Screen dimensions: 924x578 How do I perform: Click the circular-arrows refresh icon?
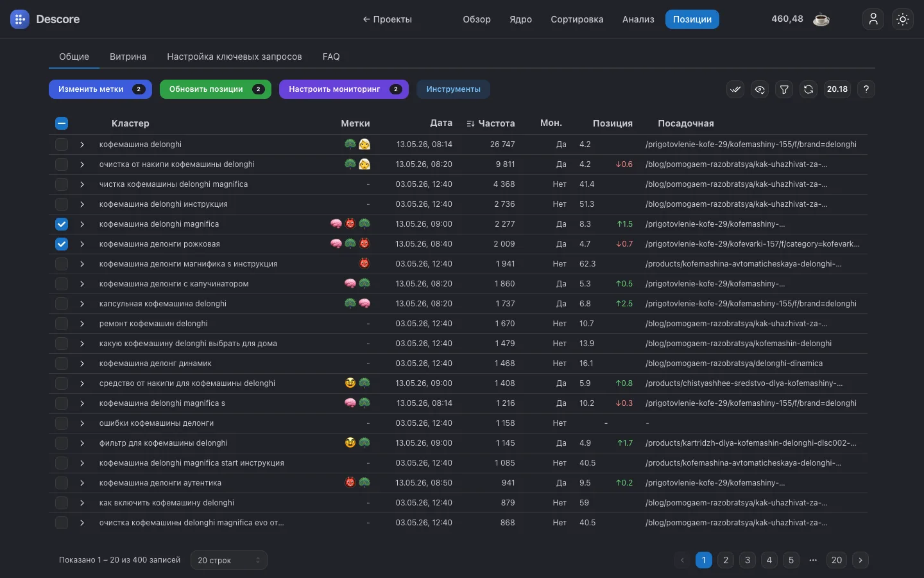(x=809, y=89)
